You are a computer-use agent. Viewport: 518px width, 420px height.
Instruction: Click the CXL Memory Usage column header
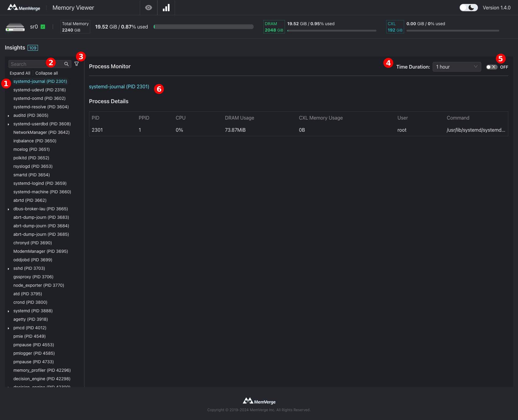(321, 118)
